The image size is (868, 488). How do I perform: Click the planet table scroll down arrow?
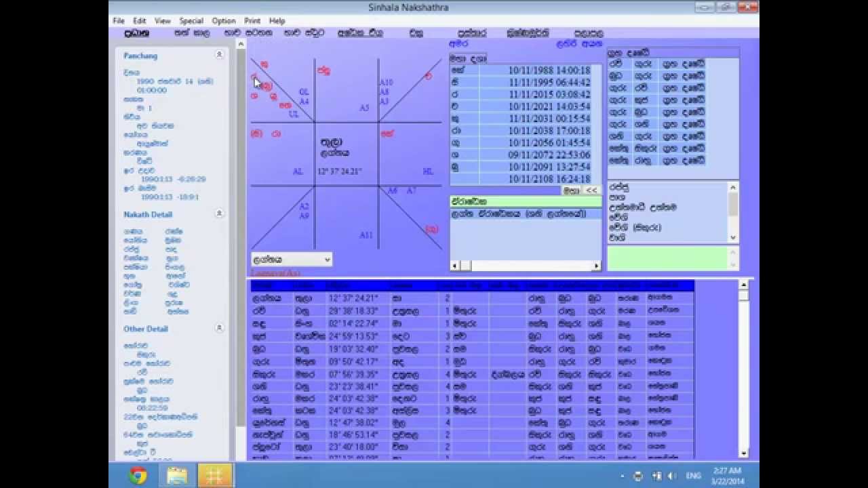tap(743, 453)
